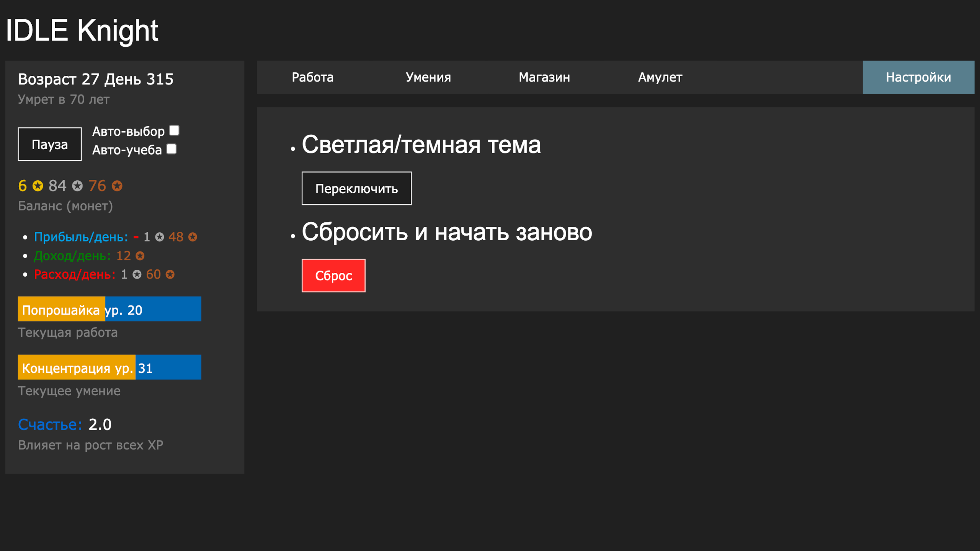Screen dimensions: 980x551
Task: Open the Умения tab
Action: coord(428,77)
